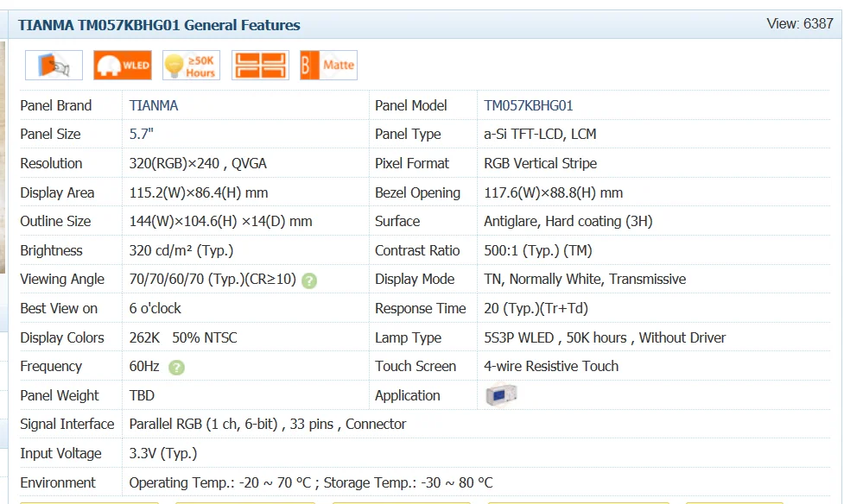Click the General Features heading
Screen dimensions: 844x504
point(159,25)
